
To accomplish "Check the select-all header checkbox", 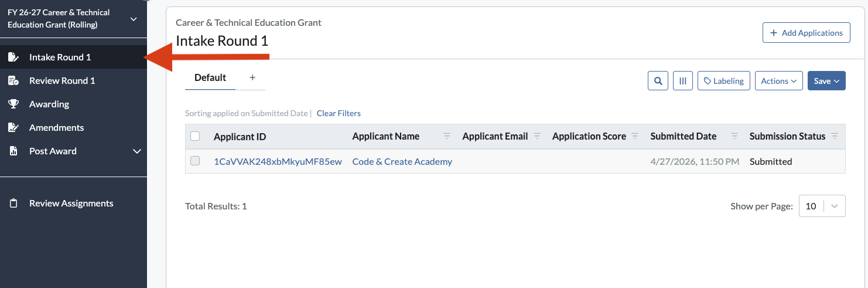I will click(196, 136).
